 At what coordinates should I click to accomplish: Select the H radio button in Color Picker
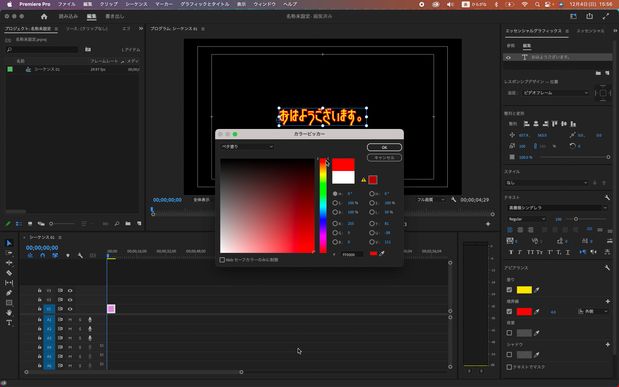tap(335, 194)
